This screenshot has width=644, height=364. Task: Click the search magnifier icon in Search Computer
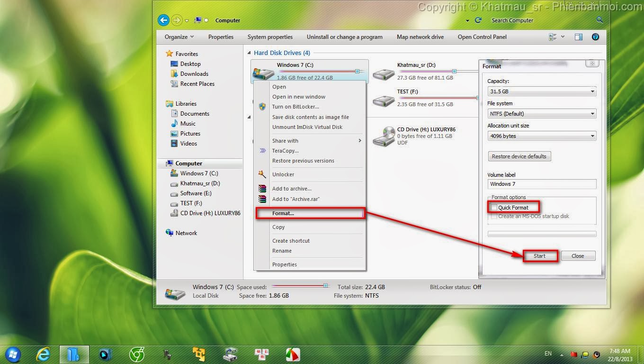tap(599, 20)
